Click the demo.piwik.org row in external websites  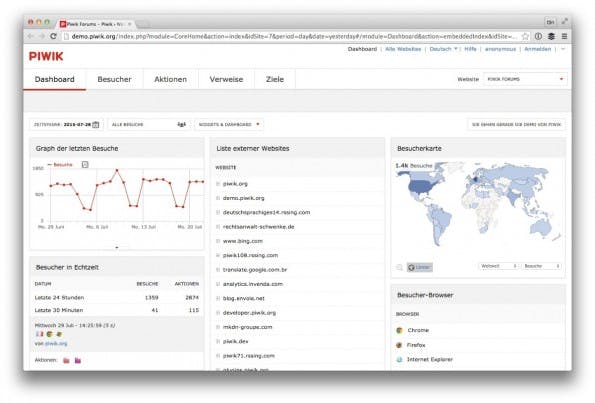298,198
